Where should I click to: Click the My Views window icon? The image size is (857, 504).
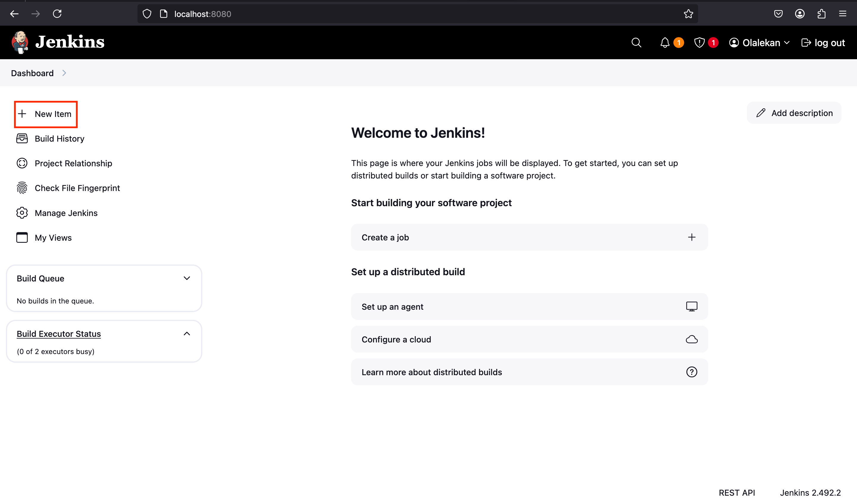pyautogui.click(x=22, y=237)
